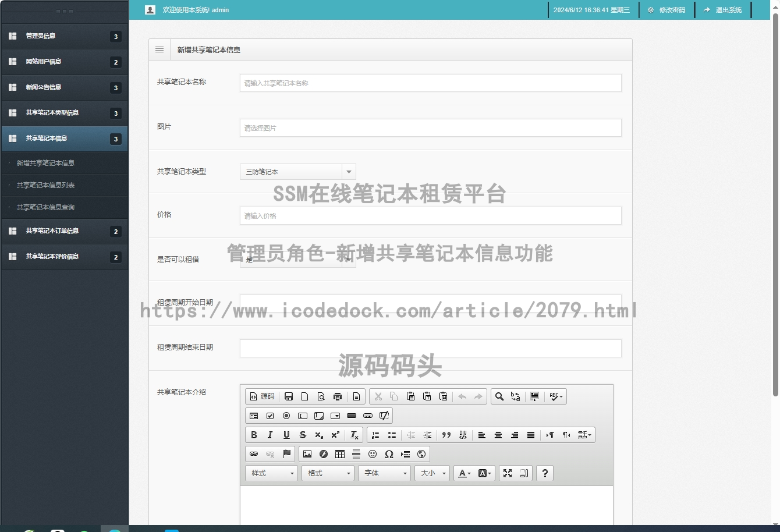Open 新闻公告信息 sidebar menu
The height and width of the screenshot is (532, 780).
point(65,87)
